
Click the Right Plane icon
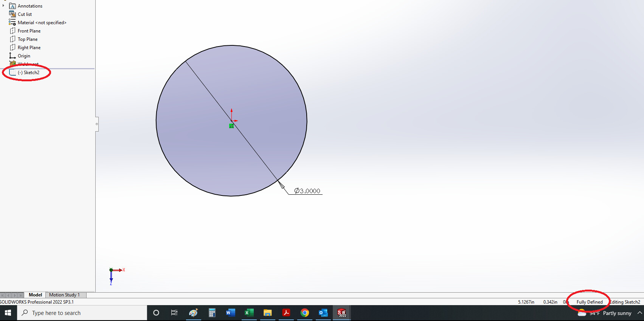pyautogui.click(x=12, y=47)
